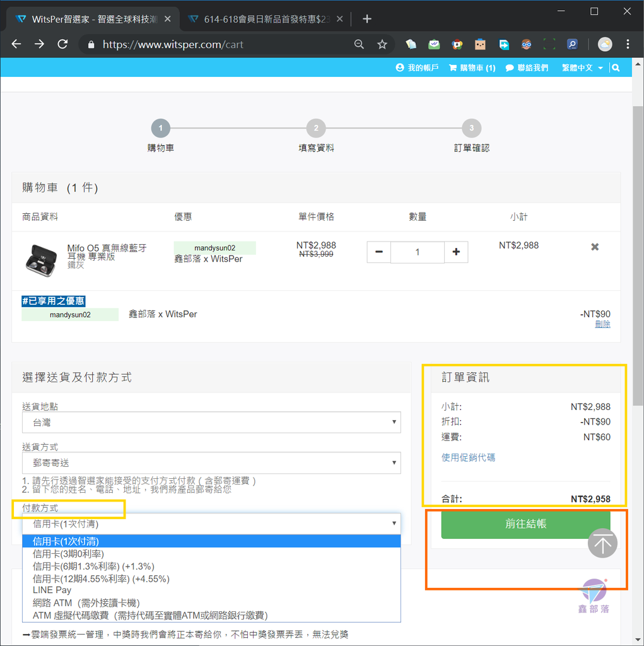Viewport: 644px width, 646px height.
Task: Open 聯絡我們 contact link
Action: pos(527,68)
